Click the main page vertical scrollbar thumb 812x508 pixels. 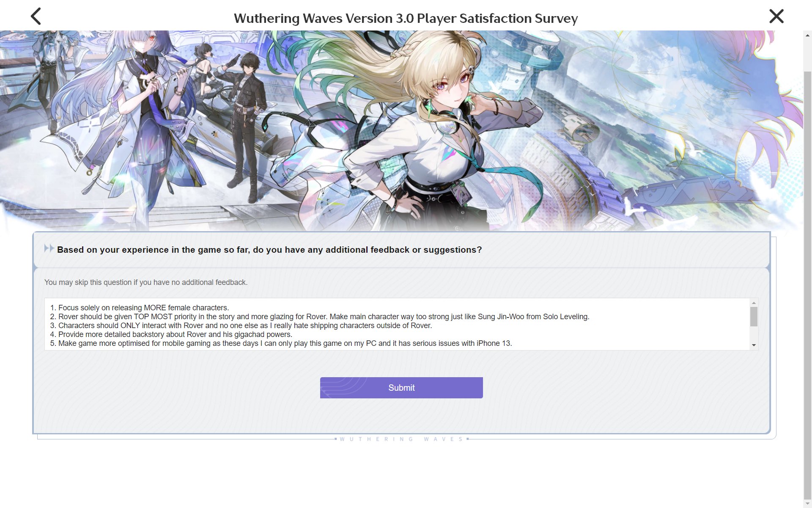click(x=807, y=286)
